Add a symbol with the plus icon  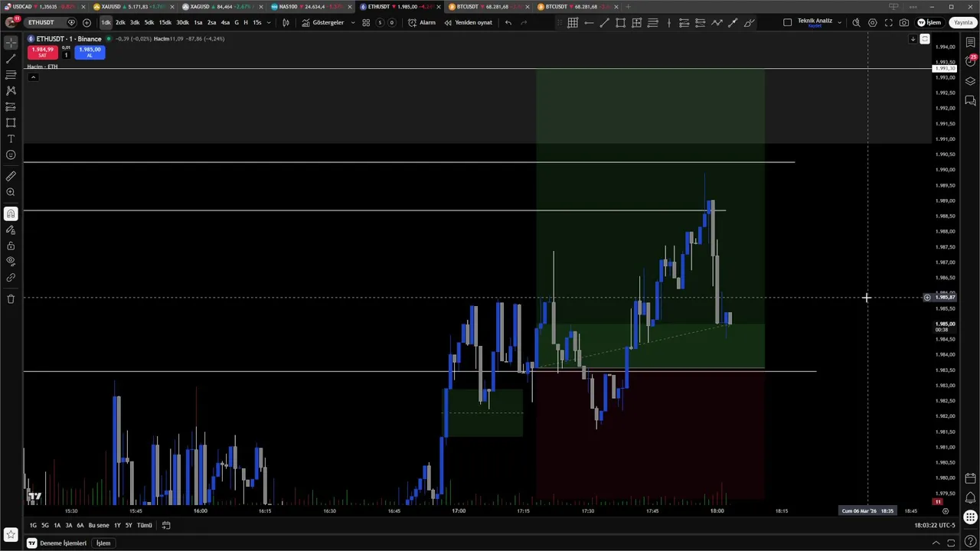pos(87,22)
